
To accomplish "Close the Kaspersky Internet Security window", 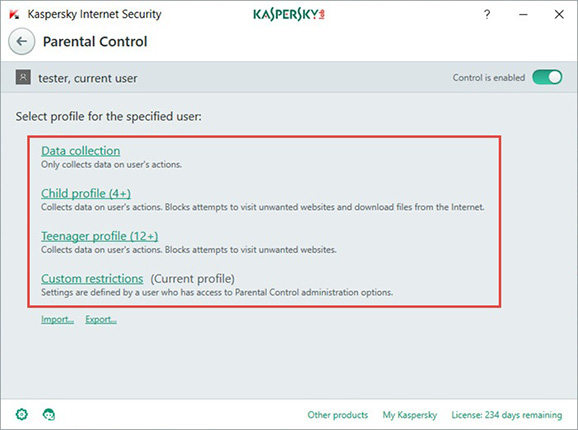I will coord(559,14).
